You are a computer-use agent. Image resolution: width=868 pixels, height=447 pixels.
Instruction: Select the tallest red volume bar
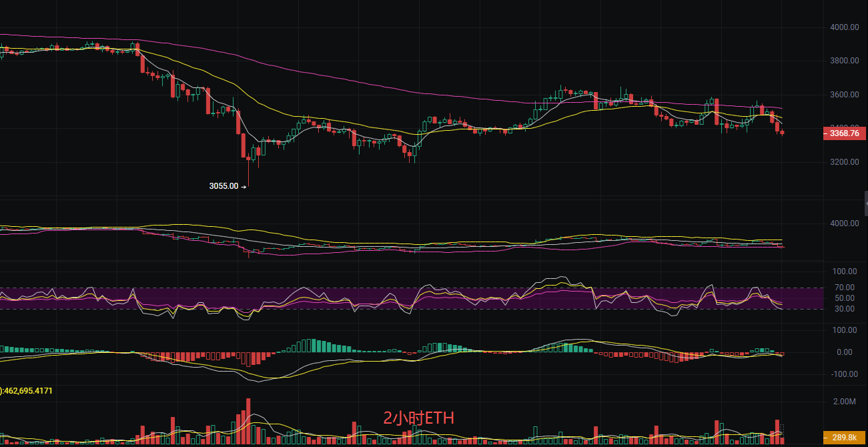(248, 420)
